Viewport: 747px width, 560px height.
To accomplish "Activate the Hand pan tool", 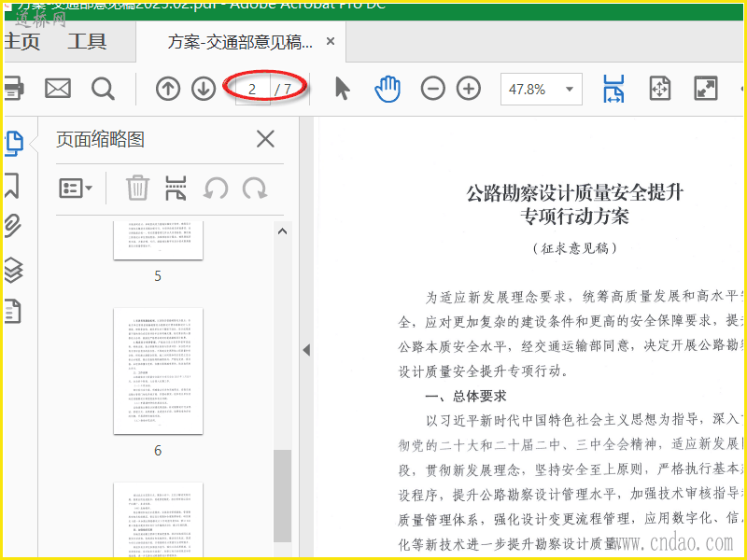I will click(388, 89).
